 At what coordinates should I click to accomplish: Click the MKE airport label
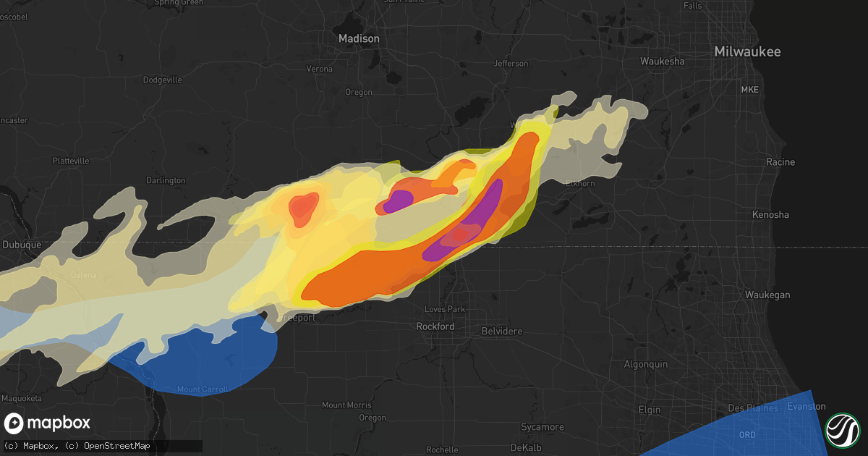[749, 89]
